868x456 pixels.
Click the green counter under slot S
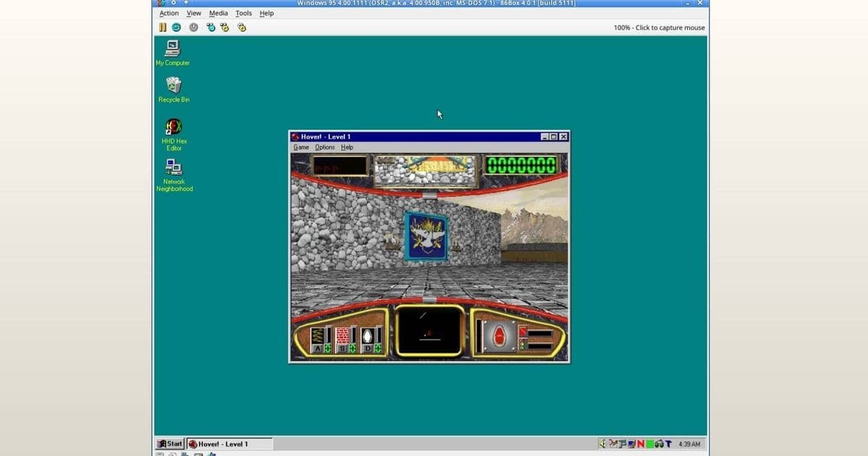(352, 349)
